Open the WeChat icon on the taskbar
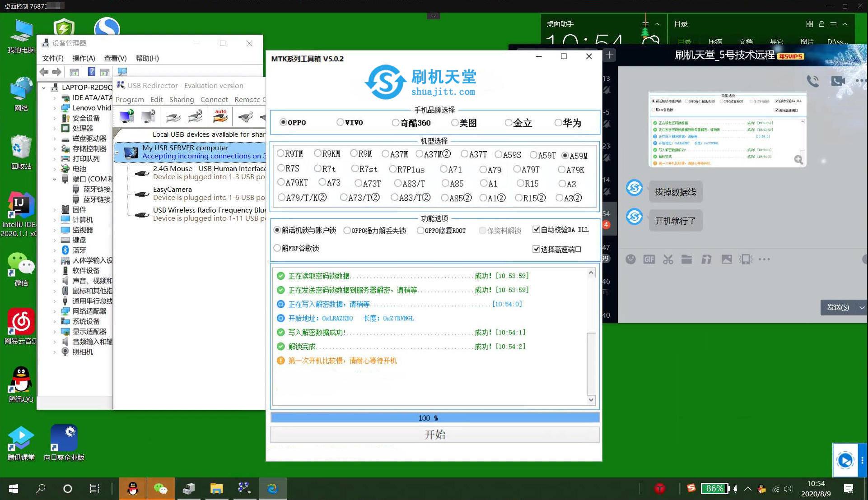 (x=160, y=489)
